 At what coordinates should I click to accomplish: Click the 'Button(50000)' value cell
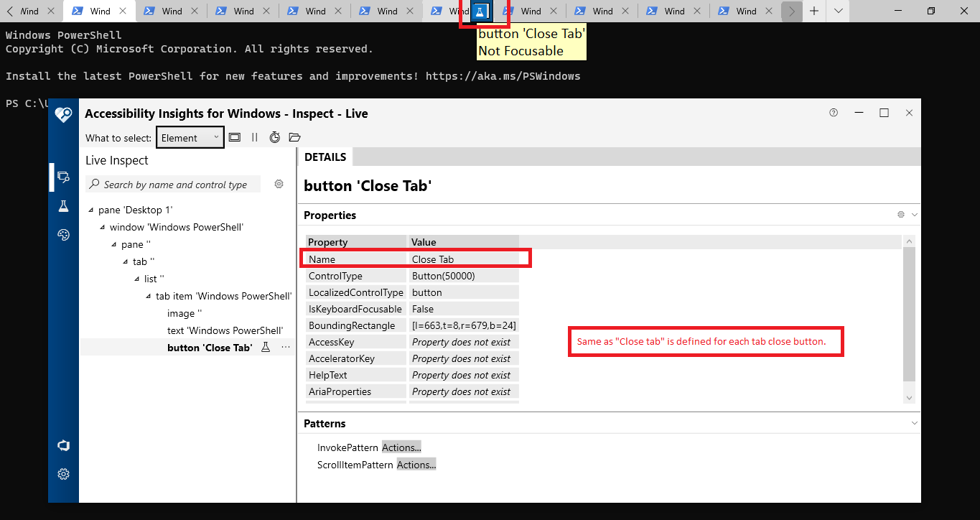(x=464, y=276)
